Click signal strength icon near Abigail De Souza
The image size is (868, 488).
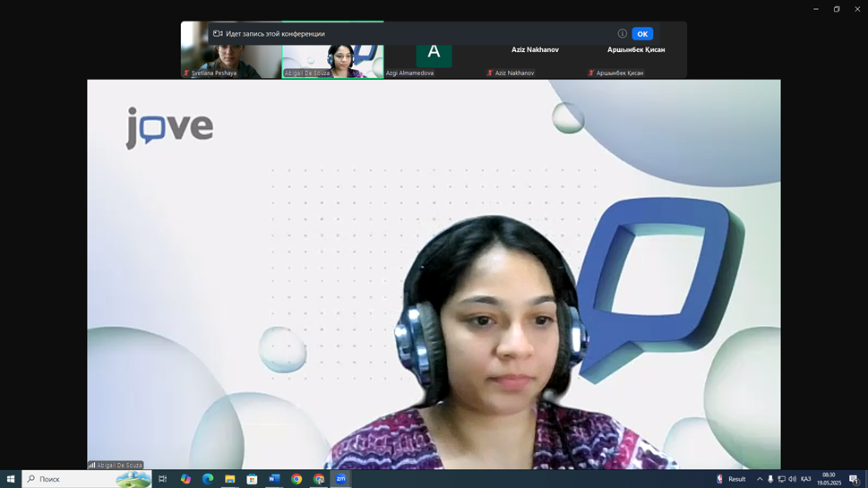point(92,466)
